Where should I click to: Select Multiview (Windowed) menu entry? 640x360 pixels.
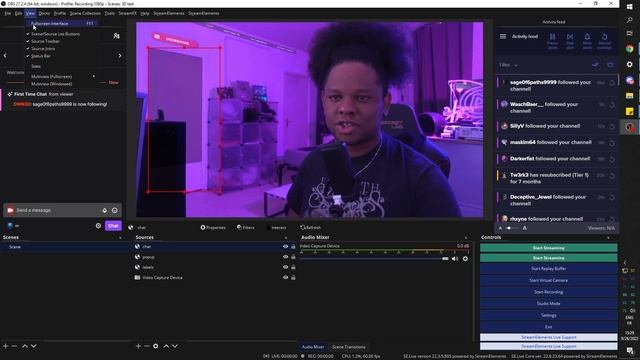point(51,84)
